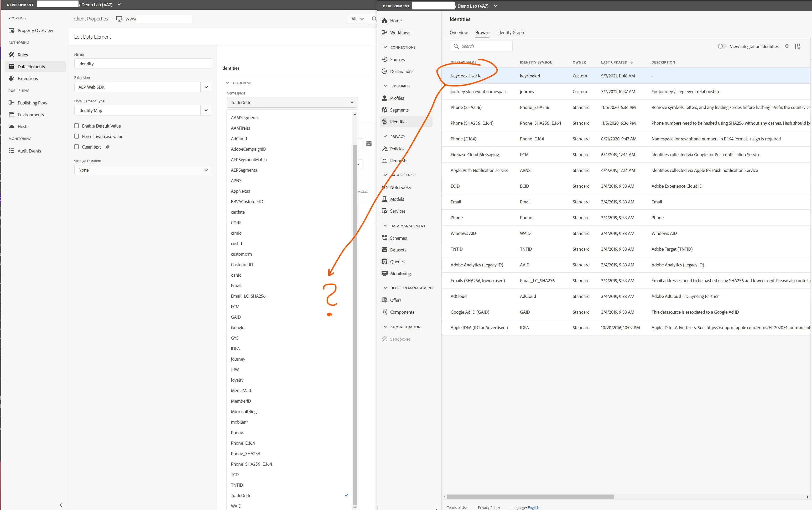The width and height of the screenshot is (812, 510).
Task: Open the Storage Duration dropdown
Action: 143,170
